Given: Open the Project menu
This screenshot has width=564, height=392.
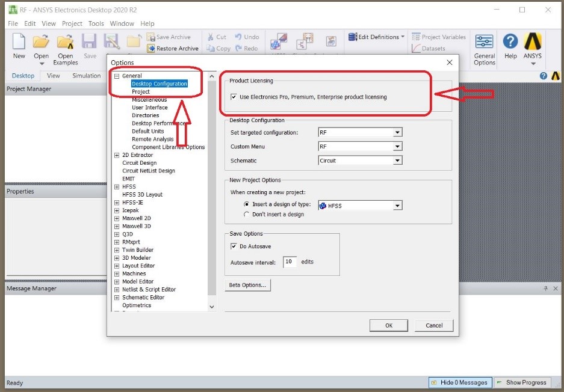Looking at the screenshot, I should pyautogui.click(x=72, y=23).
